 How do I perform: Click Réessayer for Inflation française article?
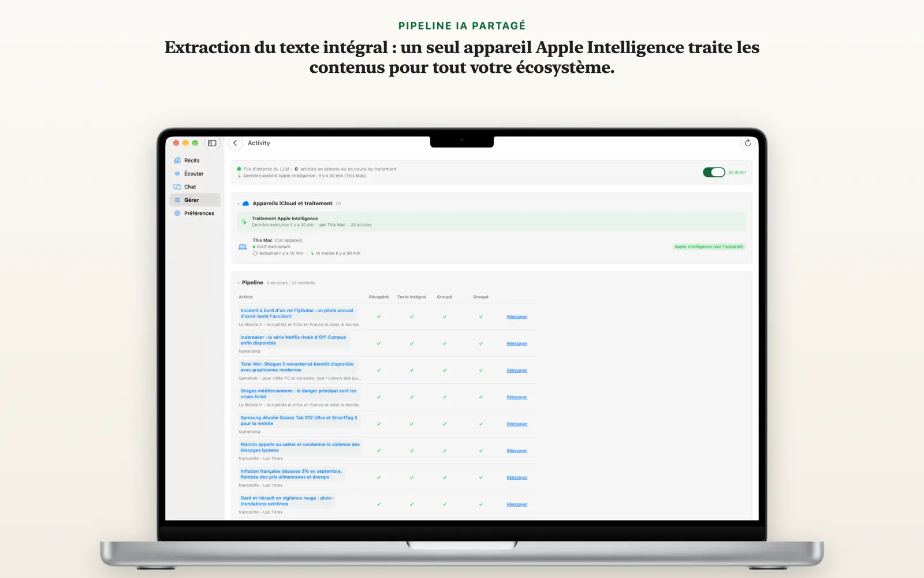click(x=517, y=477)
